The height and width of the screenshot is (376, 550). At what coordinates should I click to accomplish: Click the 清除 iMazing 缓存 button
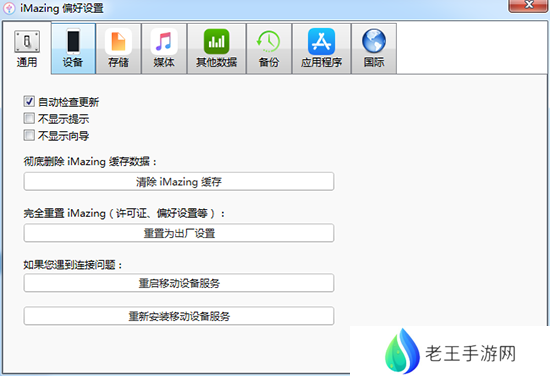pyautogui.click(x=179, y=181)
